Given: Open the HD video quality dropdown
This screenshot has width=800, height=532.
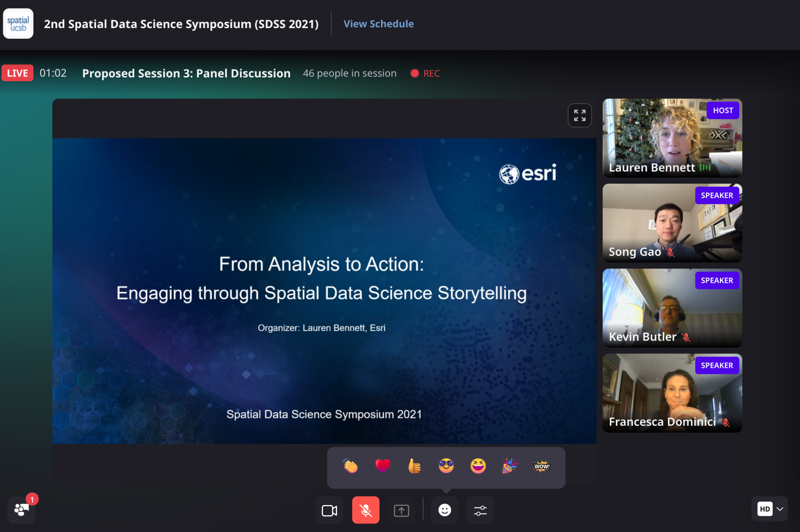Looking at the screenshot, I should click(770, 509).
